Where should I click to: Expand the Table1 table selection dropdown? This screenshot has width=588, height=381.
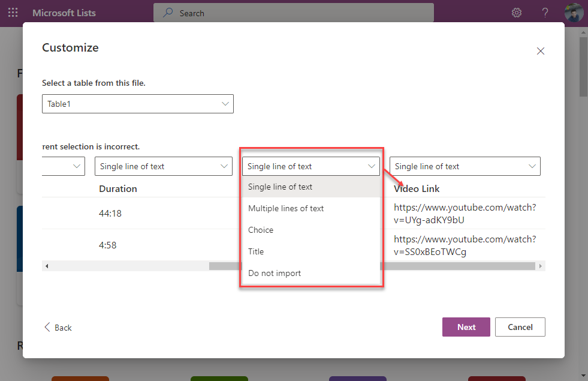[138, 104]
